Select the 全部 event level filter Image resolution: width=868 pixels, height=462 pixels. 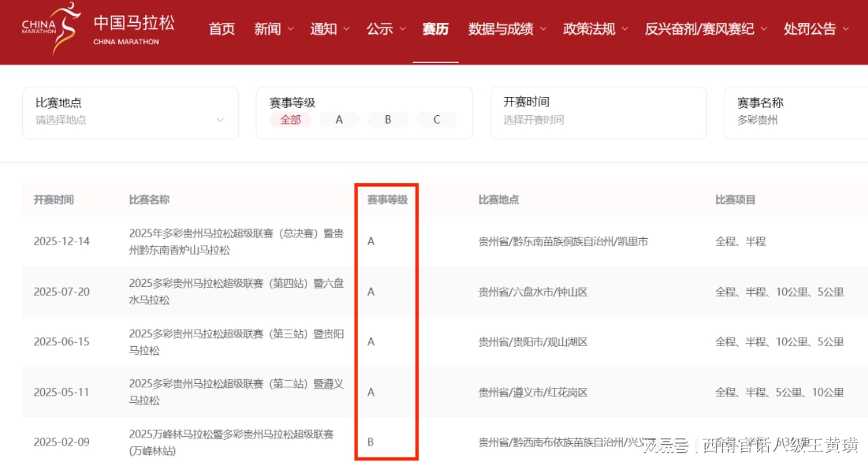[x=290, y=120]
